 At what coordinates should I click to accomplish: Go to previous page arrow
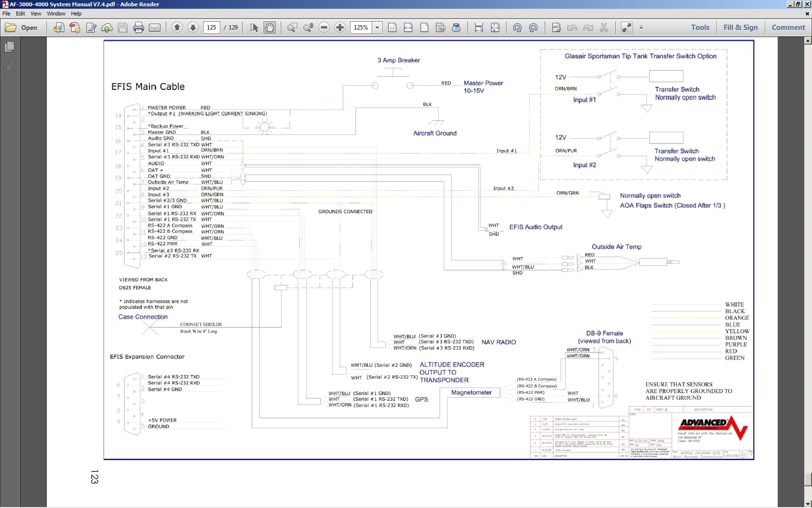[x=177, y=28]
